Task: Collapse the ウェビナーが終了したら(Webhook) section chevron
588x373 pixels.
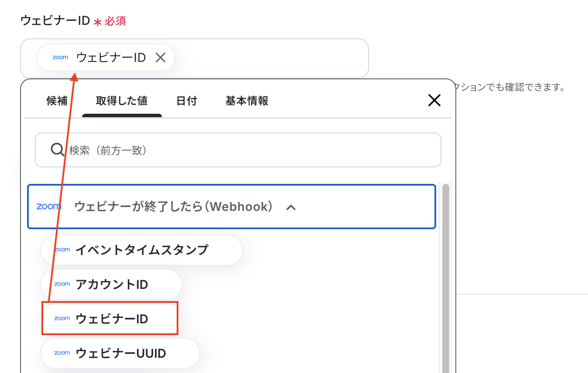Action: click(291, 207)
